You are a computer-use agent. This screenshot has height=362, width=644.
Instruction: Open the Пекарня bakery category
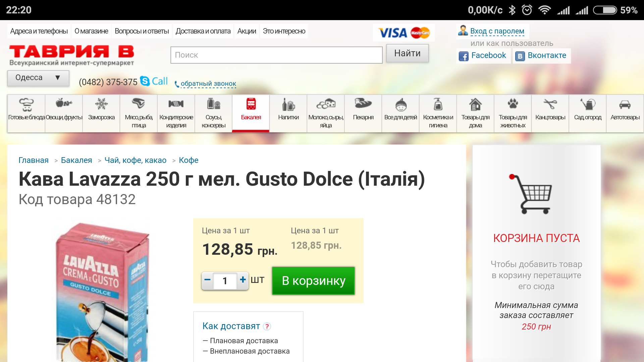click(x=363, y=113)
